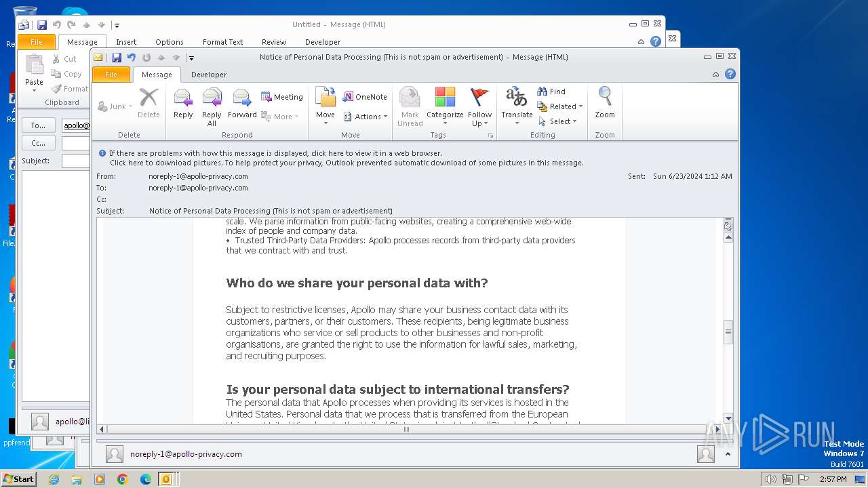Viewport: 868px width, 488px height.
Task: Click noreply-1@apollo-privacy.com in people pane
Action: click(x=186, y=454)
